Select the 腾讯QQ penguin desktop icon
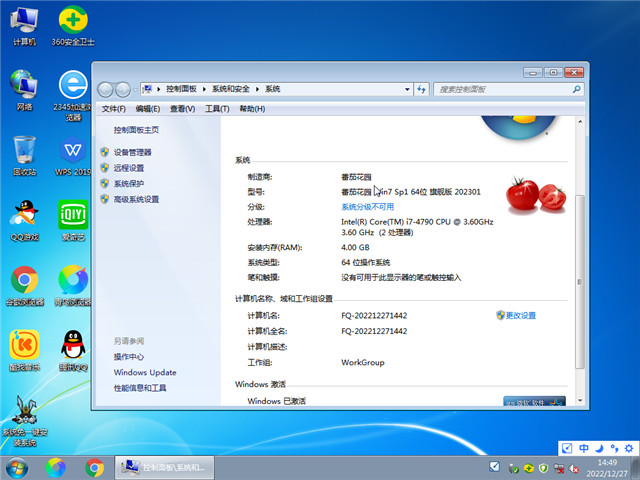 [x=73, y=350]
